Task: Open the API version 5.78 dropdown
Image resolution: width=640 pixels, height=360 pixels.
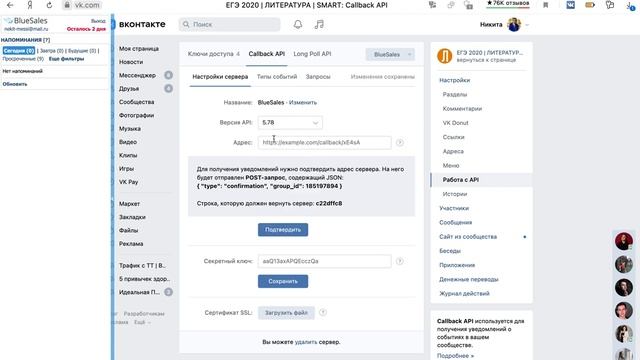Action: point(290,122)
